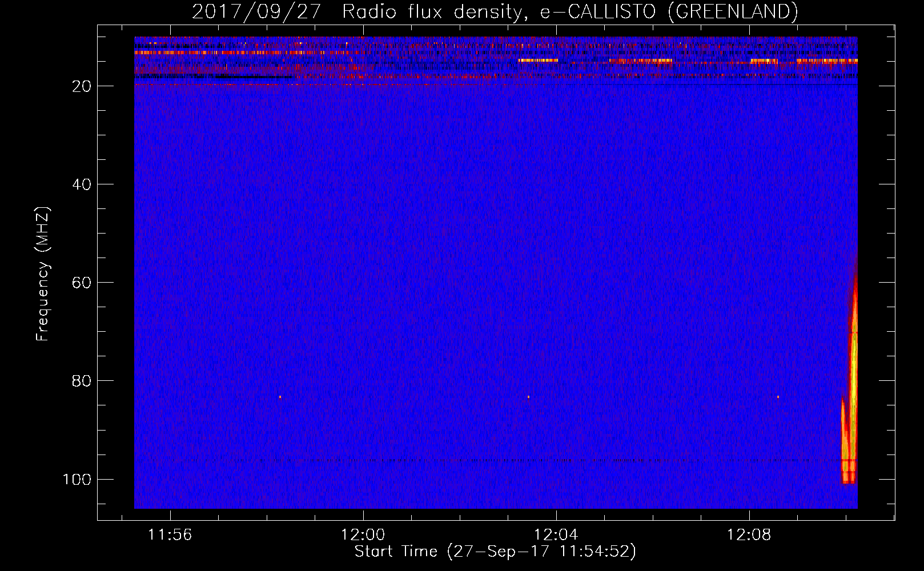Click the '60' frequency tick label
This screenshot has height=571, width=924.
click(82, 283)
